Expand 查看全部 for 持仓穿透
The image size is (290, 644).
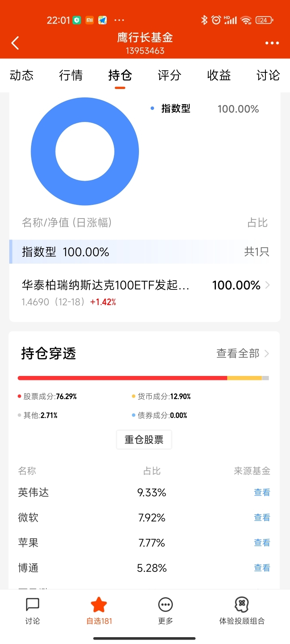click(242, 353)
